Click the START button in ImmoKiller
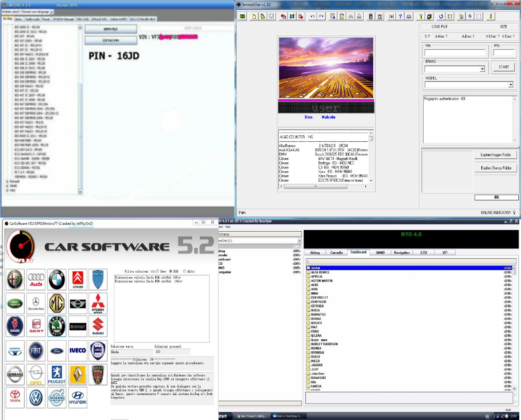This screenshot has height=420, width=521. click(503, 67)
